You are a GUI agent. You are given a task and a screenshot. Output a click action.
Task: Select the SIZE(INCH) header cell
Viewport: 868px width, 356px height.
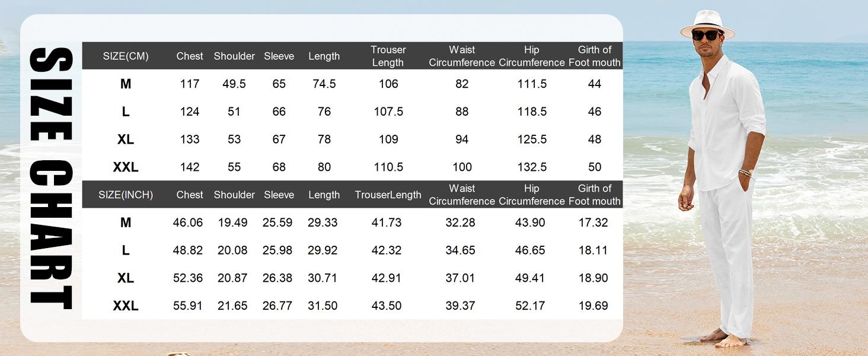click(126, 195)
